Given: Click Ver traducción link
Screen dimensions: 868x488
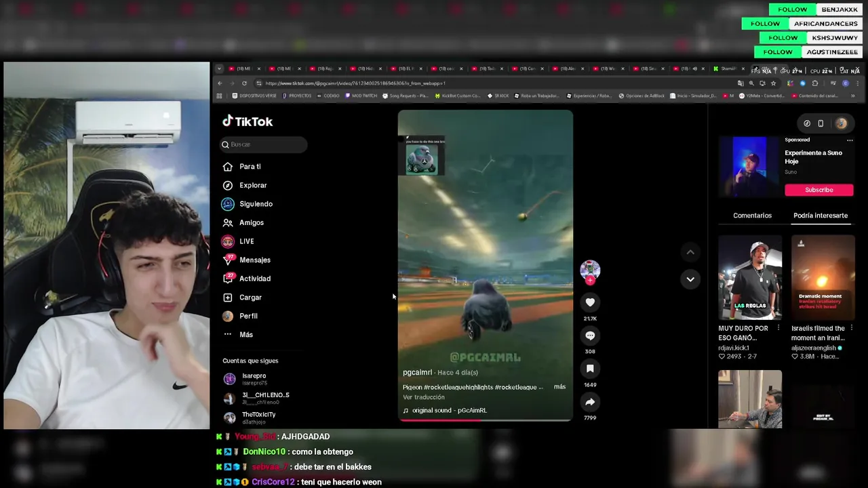Looking at the screenshot, I should [x=424, y=397].
